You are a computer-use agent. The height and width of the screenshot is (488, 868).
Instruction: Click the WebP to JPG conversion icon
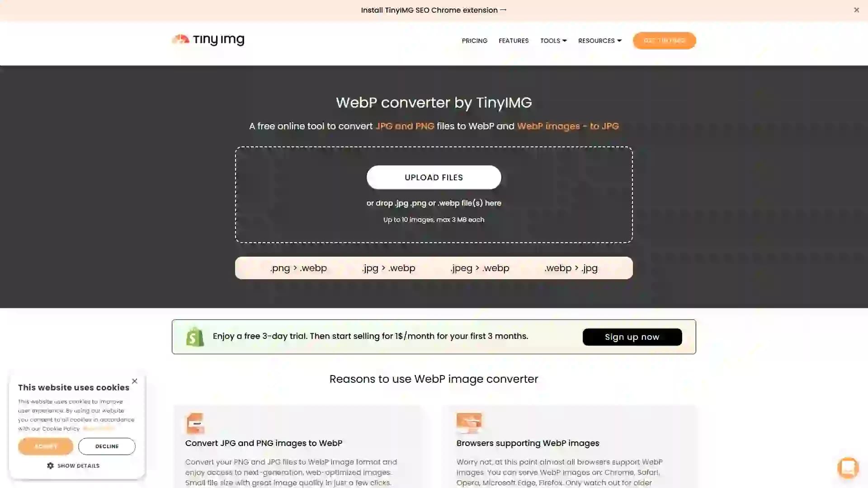tap(571, 267)
